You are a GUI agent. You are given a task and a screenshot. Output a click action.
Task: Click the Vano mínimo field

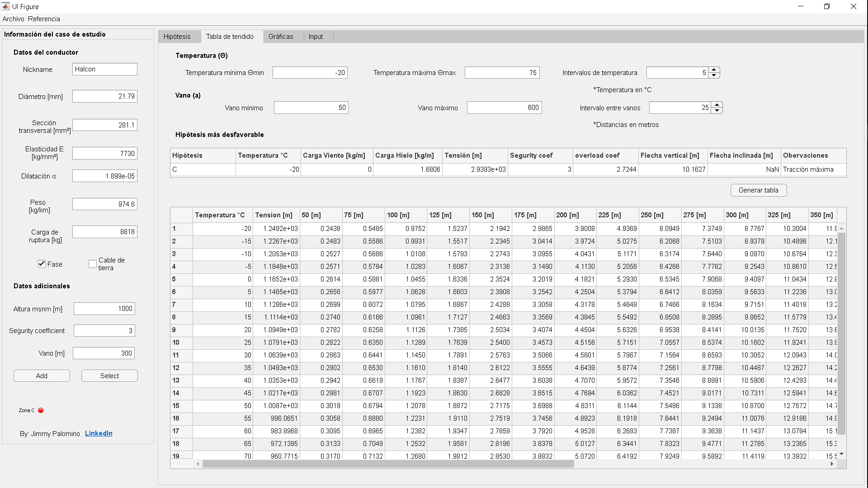coord(311,108)
